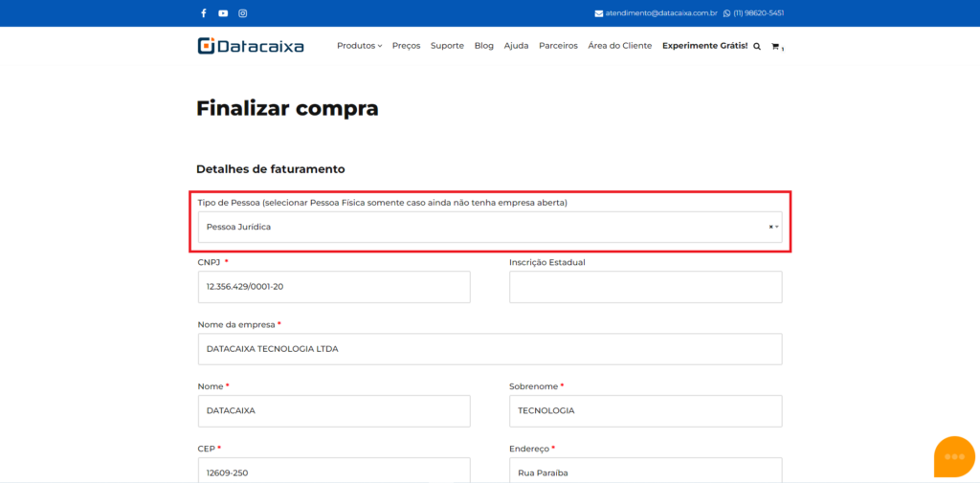The image size is (980, 483).
Task: Click the Tipo de Pessoa label text
Action: click(383, 203)
